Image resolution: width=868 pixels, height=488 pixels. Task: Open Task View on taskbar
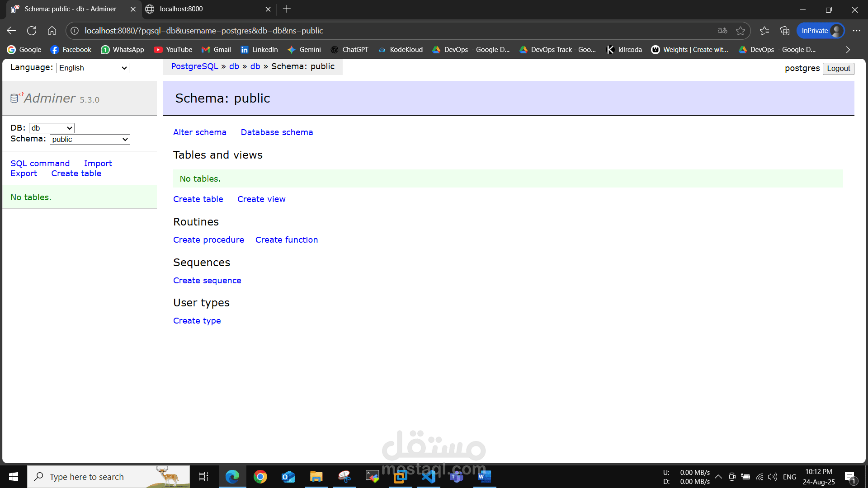[x=203, y=477]
